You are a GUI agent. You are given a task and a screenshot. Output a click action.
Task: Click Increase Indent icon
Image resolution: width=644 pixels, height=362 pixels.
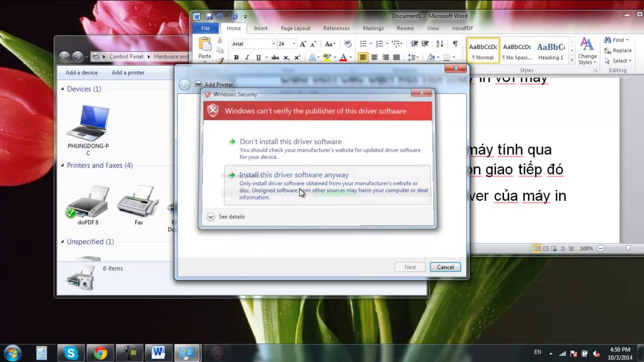tap(425, 44)
